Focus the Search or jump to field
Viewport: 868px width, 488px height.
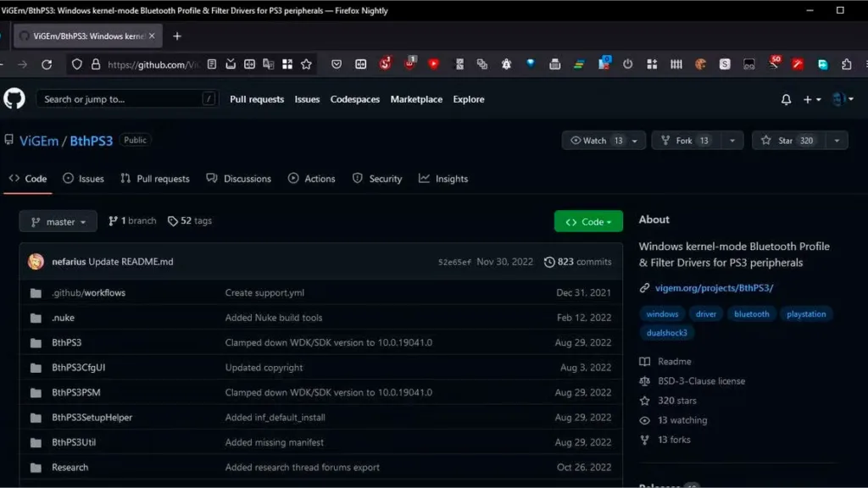pyautogui.click(x=127, y=100)
